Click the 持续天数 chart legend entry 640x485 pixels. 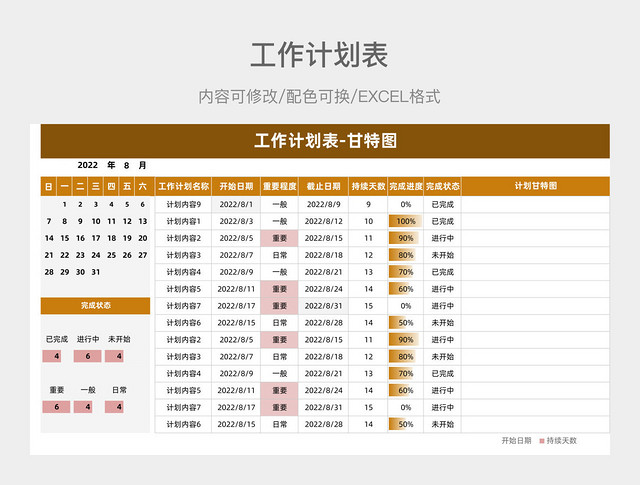(x=558, y=441)
